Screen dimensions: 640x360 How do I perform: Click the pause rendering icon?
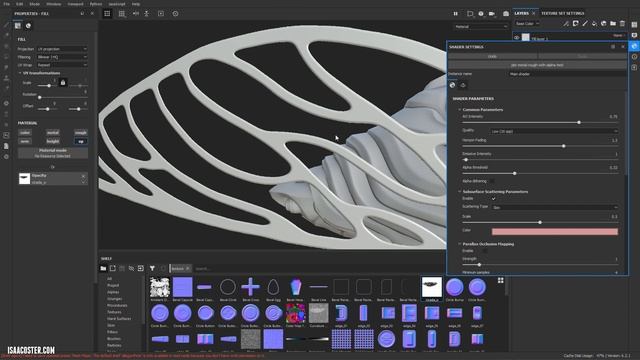456,13
